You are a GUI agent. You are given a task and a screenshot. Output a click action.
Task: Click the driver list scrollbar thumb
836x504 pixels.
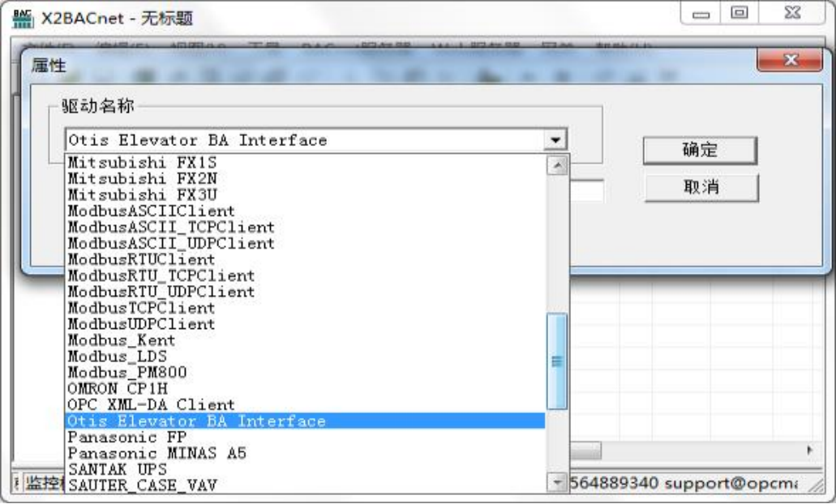coord(557,361)
